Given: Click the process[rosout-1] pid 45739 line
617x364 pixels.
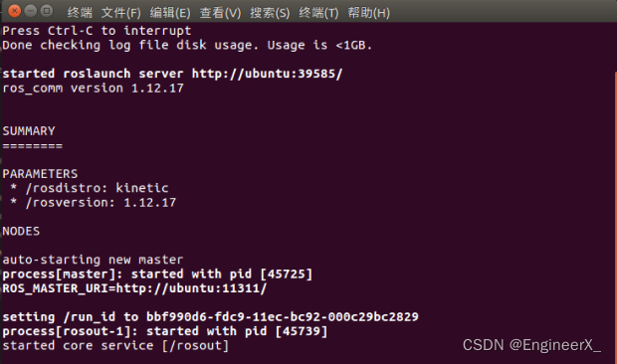Looking at the screenshot, I should pyautogui.click(x=165, y=331).
